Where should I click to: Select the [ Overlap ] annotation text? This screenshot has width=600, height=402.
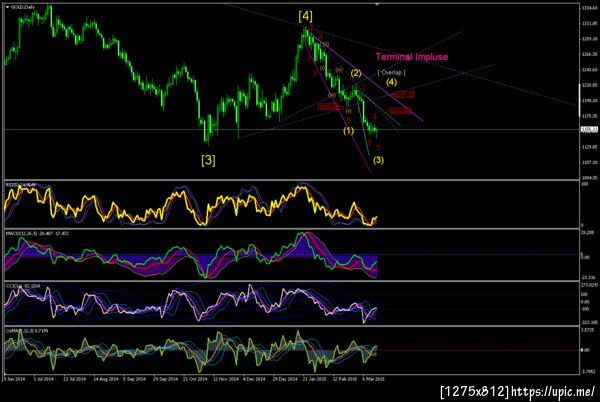point(391,72)
